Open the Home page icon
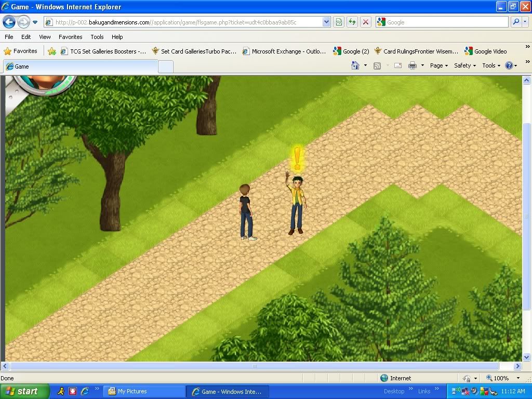Image resolution: width=532 pixels, height=399 pixels. click(x=355, y=65)
